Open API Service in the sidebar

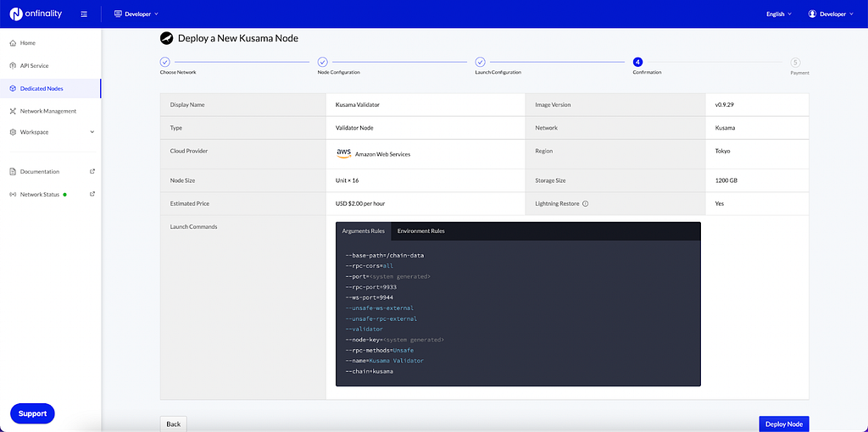50,65
